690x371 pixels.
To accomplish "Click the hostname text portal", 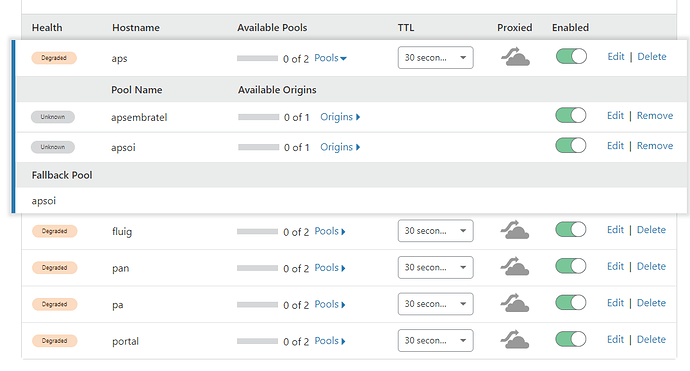I will (125, 342).
